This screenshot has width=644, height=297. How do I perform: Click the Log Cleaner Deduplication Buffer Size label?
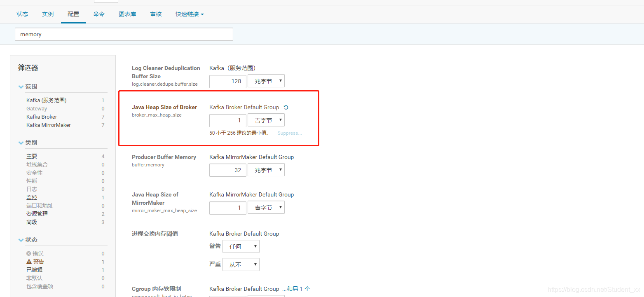[x=166, y=72]
